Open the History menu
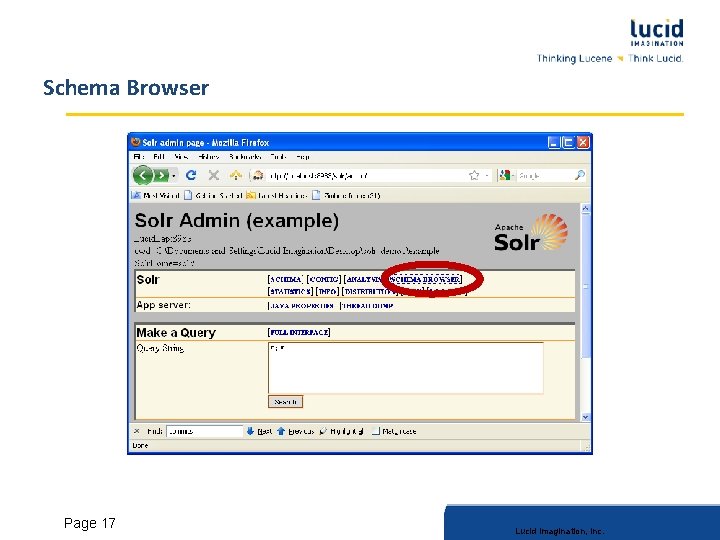The image size is (720, 540). pyautogui.click(x=209, y=157)
